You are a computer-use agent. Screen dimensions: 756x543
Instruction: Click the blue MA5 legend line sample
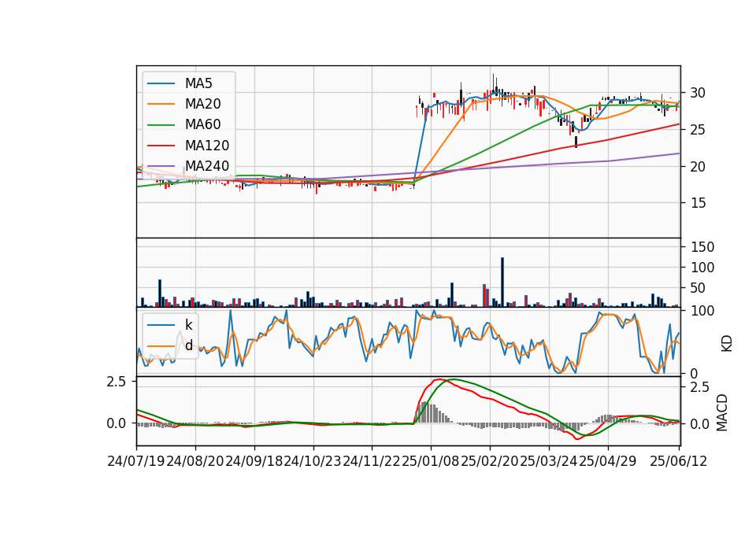pyautogui.click(x=161, y=84)
